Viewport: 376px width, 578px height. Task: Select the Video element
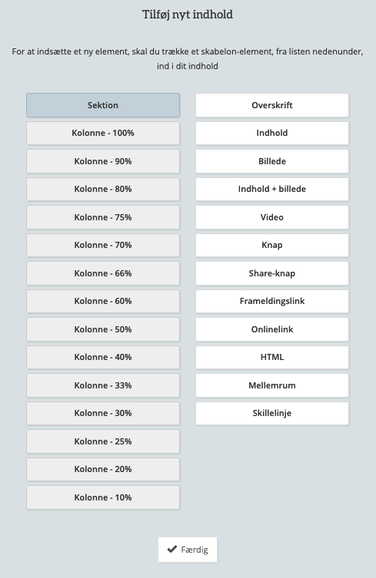pos(272,217)
